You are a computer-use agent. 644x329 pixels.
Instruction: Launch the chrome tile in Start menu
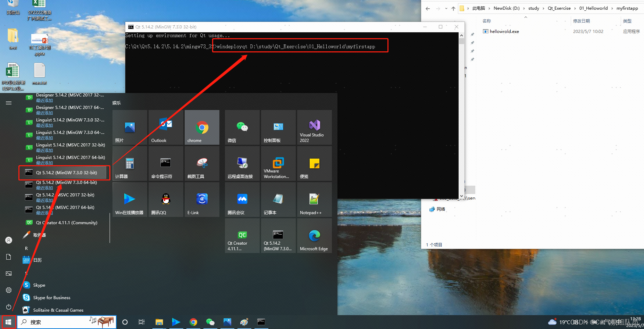pos(202,127)
